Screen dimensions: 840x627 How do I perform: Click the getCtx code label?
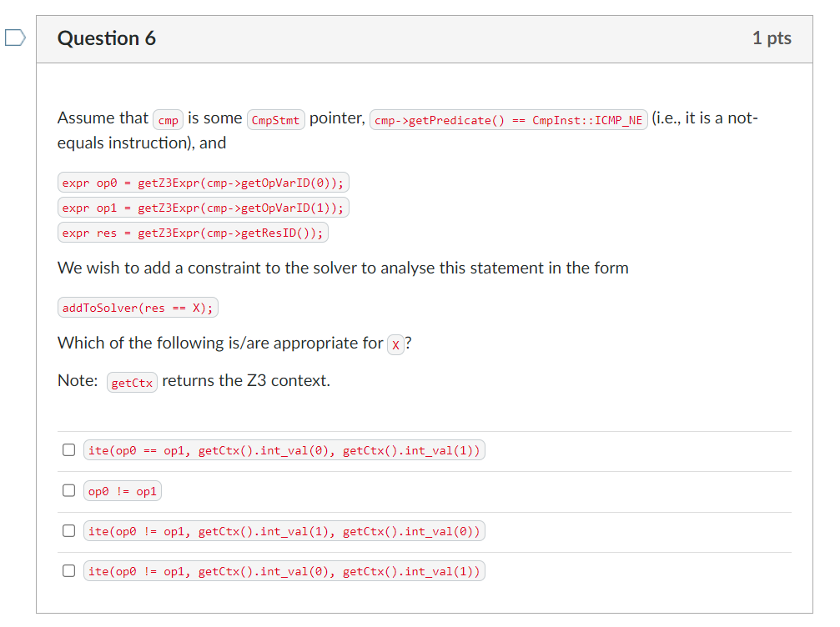[x=132, y=382]
